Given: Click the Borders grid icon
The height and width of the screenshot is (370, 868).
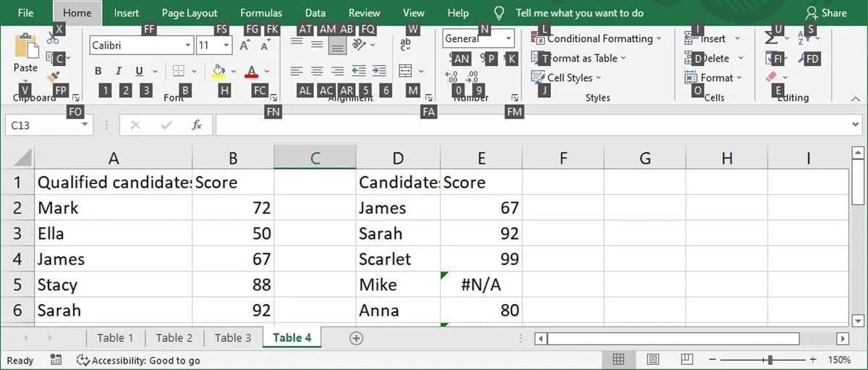Looking at the screenshot, I should (179, 71).
